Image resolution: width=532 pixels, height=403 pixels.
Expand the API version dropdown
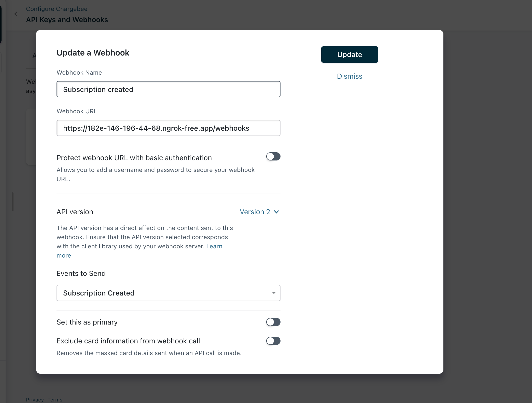coord(259,212)
